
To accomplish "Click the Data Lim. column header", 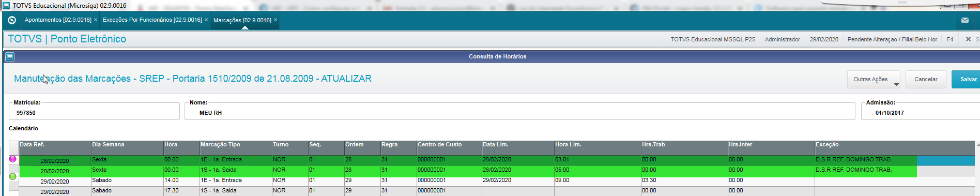I will (518, 148).
